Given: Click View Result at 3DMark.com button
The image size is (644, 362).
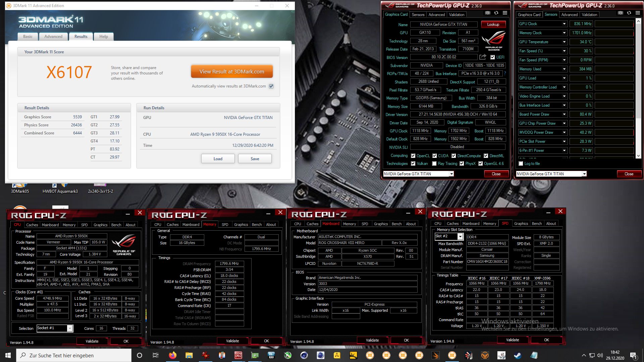Looking at the screenshot, I should pos(232,72).
